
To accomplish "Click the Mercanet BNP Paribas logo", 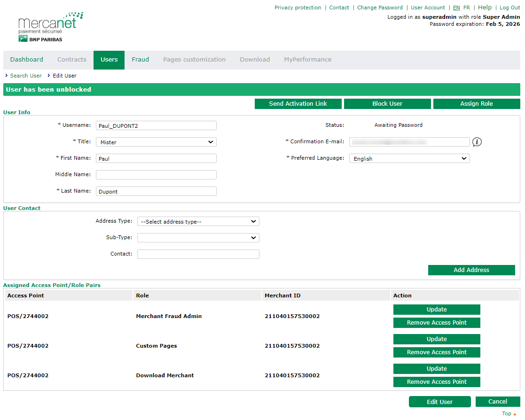I will coord(47,28).
